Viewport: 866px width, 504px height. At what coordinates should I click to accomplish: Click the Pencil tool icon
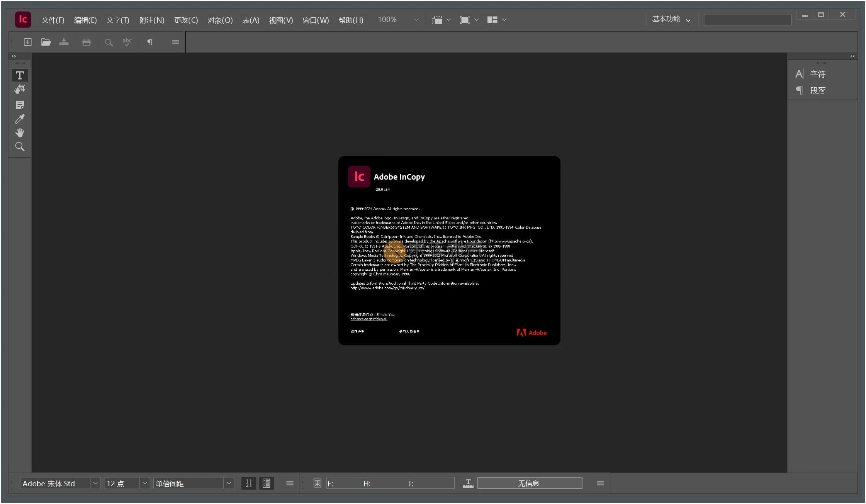(x=20, y=118)
